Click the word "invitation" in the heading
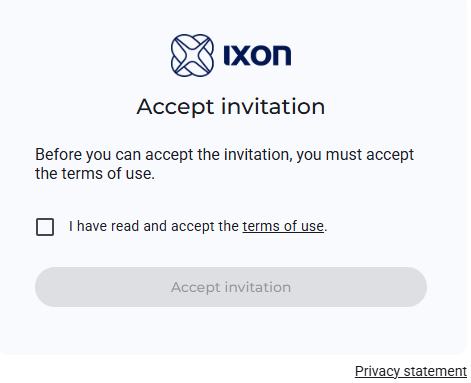This screenshot has height=383, width=471. click(x=273, y=106)
